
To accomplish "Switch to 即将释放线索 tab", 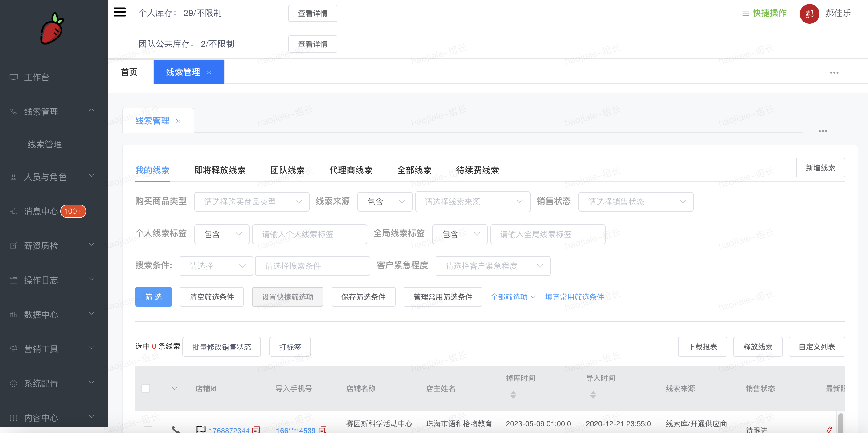I will click(220, 170).
